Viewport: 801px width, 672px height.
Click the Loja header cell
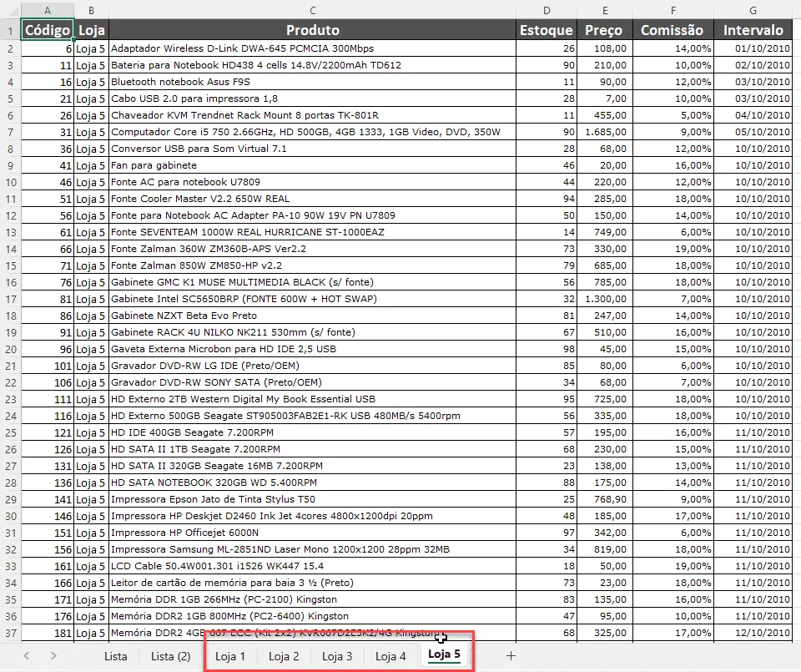pyautogui.click(x=92, y=30)
